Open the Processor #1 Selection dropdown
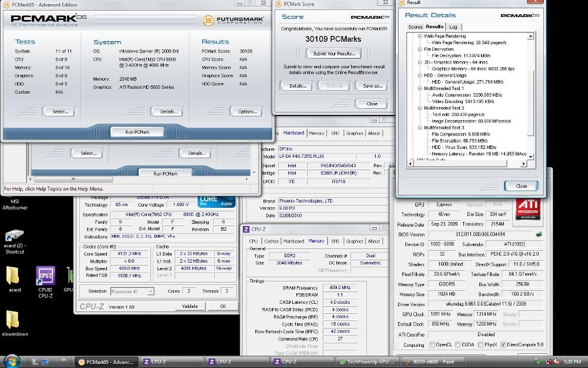This screenshot has height=368, width=588. coord(132,291)
